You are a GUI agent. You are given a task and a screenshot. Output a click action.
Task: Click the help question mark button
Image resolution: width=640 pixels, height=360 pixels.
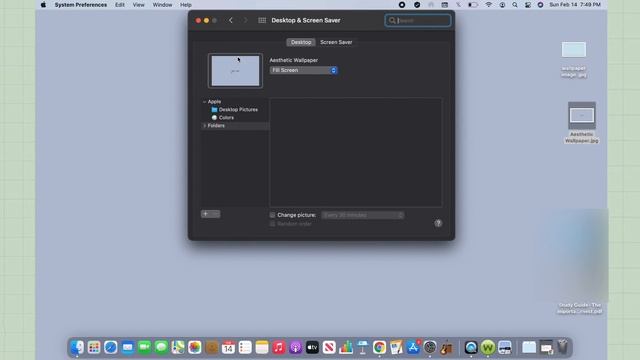[x=438, y=223]
